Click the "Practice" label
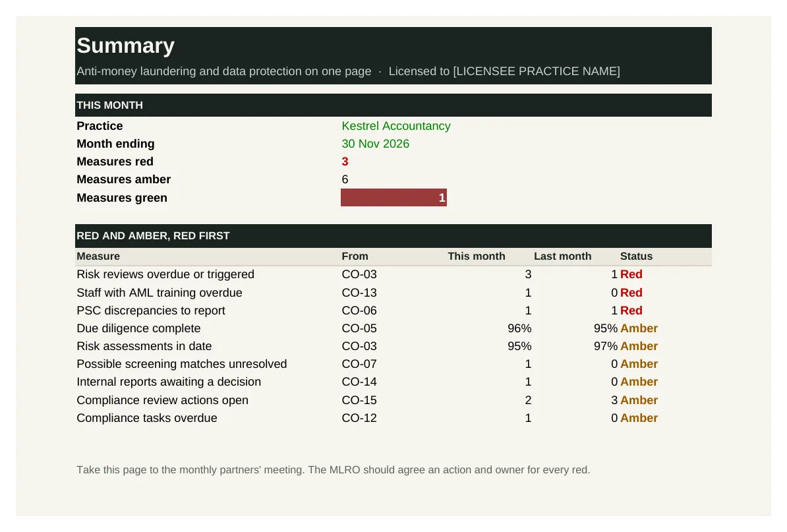 coord(100,126)
